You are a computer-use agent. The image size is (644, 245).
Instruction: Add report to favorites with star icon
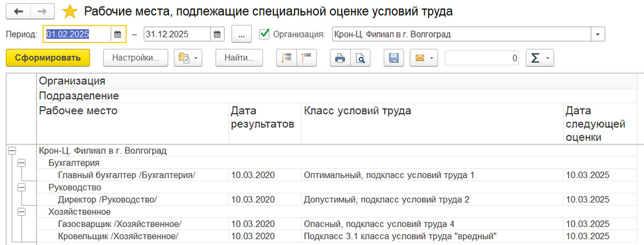70,11
